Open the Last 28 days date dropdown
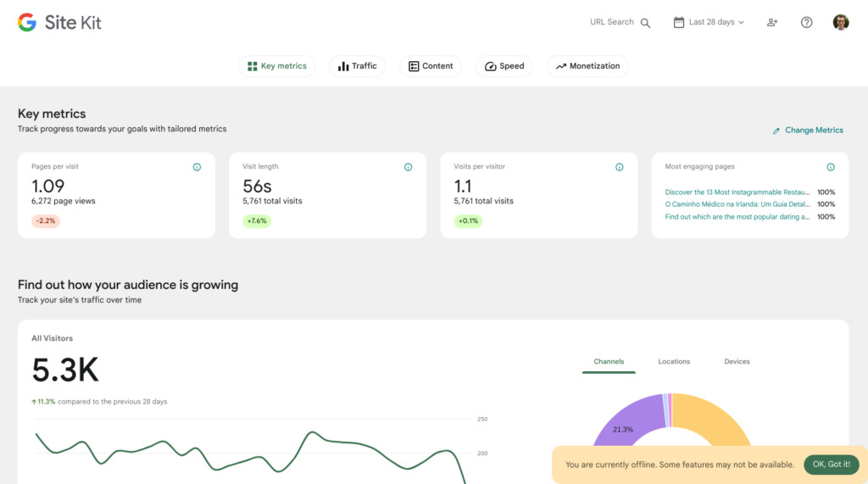Screen dimensions: 868x484 pos(709,23)
